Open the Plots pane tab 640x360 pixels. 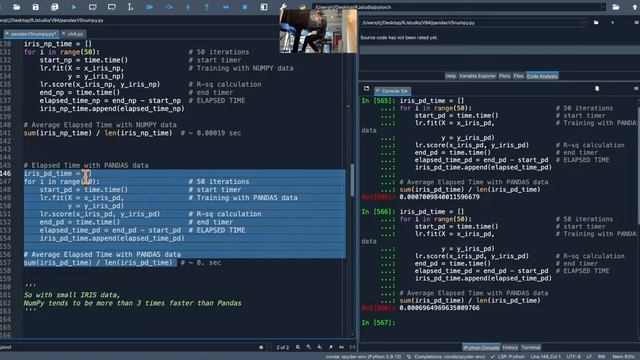504,76
